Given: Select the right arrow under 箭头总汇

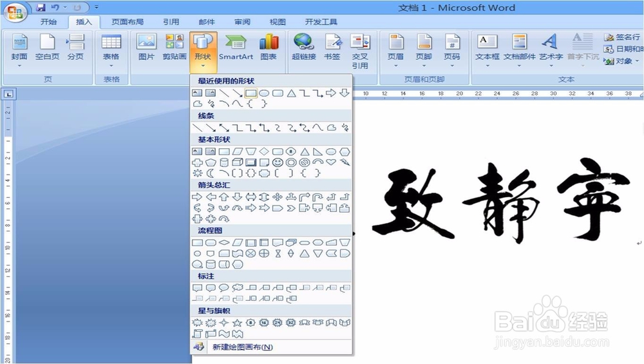Looking at the screenshot, I should (x=198, y=196).
